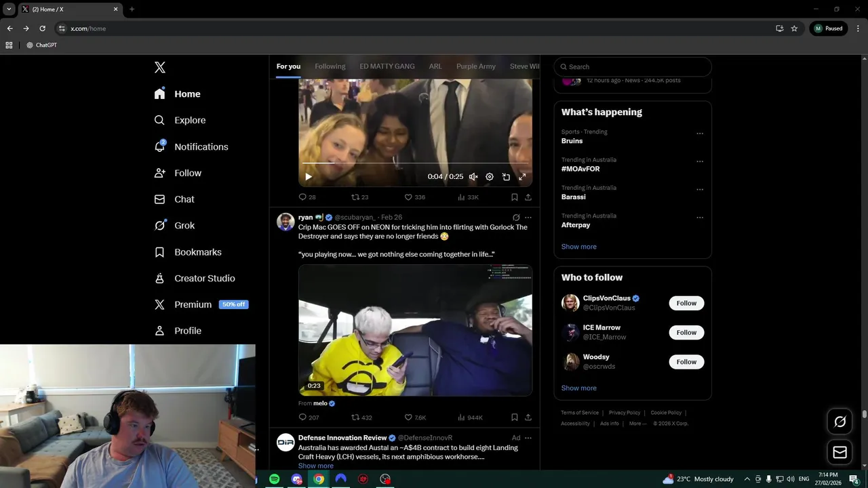Open floating messages envelope button
868x488 pixels.
point(840,452)
